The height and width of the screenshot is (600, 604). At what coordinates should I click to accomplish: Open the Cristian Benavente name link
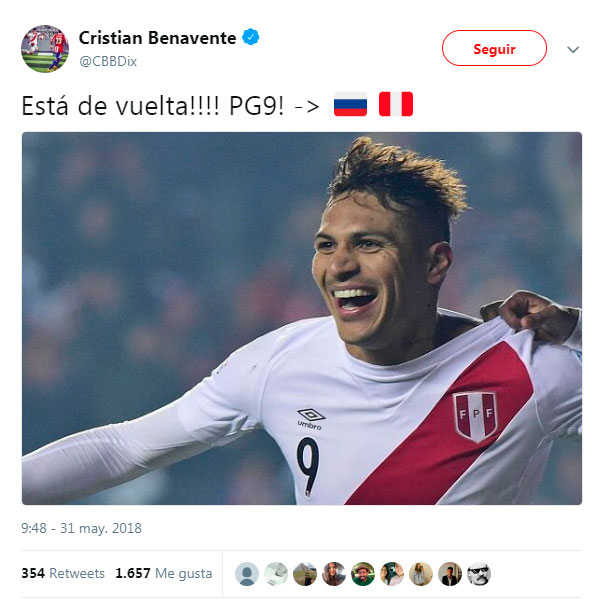157,38
